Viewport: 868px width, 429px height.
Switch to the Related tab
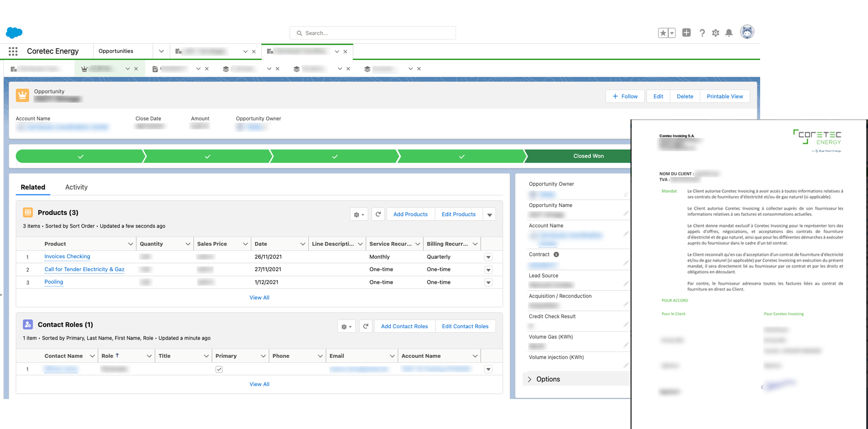coord(33,187)
